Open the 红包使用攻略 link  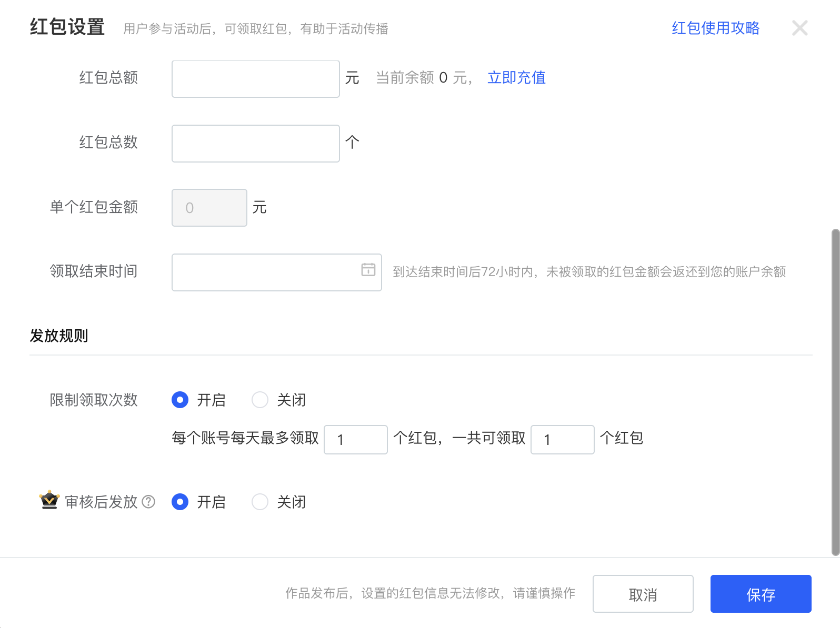coord(715,28)
